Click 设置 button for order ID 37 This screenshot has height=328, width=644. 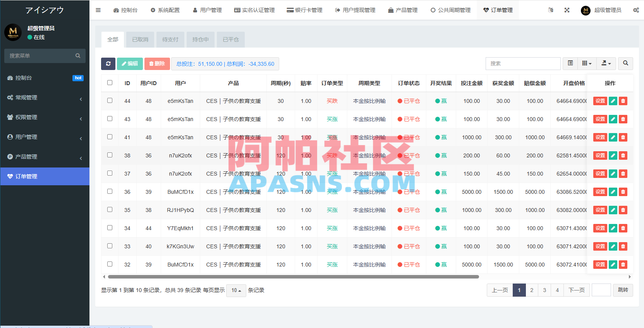coord(600,174)
